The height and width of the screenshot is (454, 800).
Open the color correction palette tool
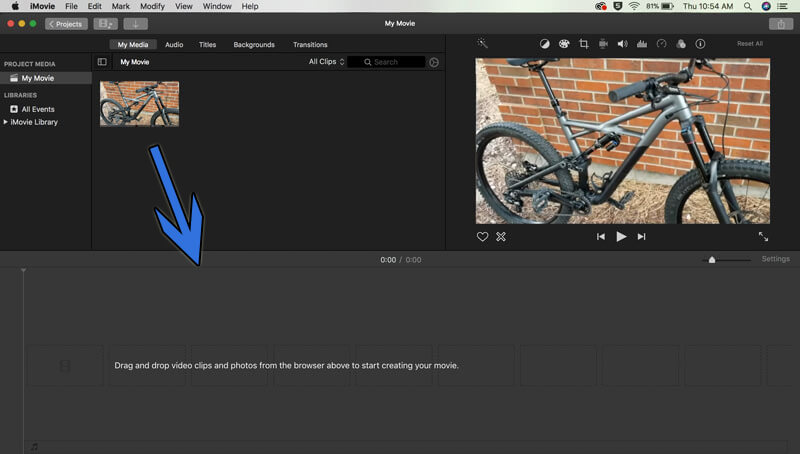[x=564, y=44]
